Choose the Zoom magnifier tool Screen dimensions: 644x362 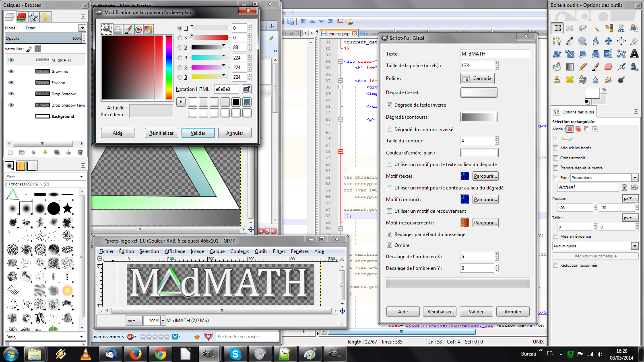[582, 41]
